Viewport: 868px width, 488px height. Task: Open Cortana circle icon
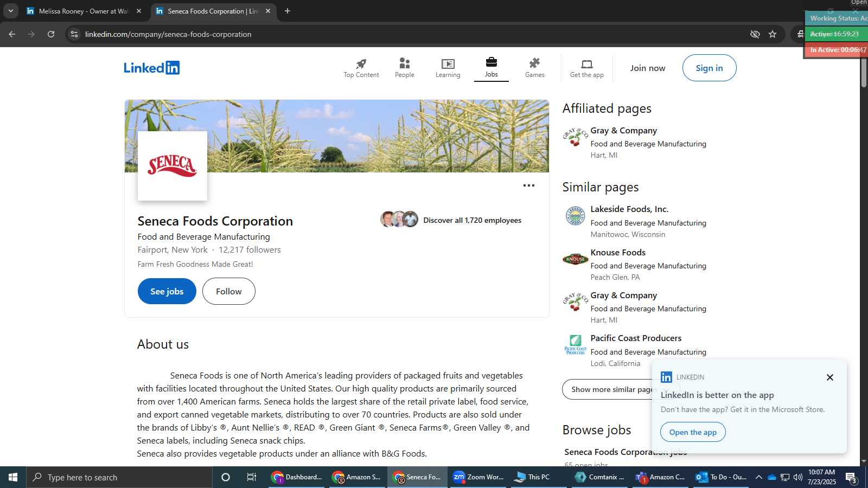click(226, 477)
